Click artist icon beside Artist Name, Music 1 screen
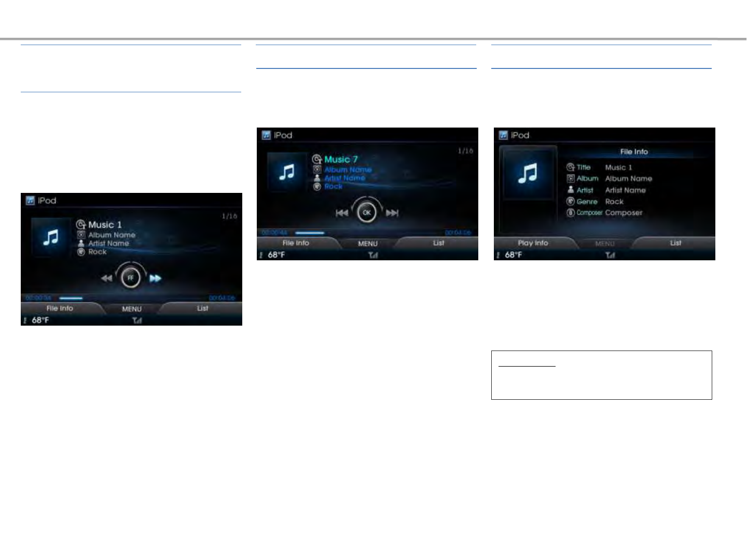Image resolution: width=747 pixels, height=560 pixels. pyautogui.click(x=81, y=243)
